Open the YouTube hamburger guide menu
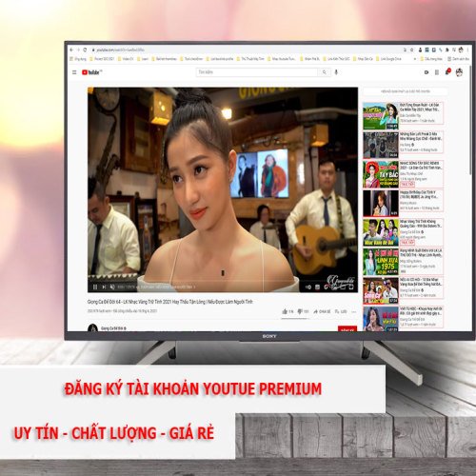The image size is (476, 476). 74,72
